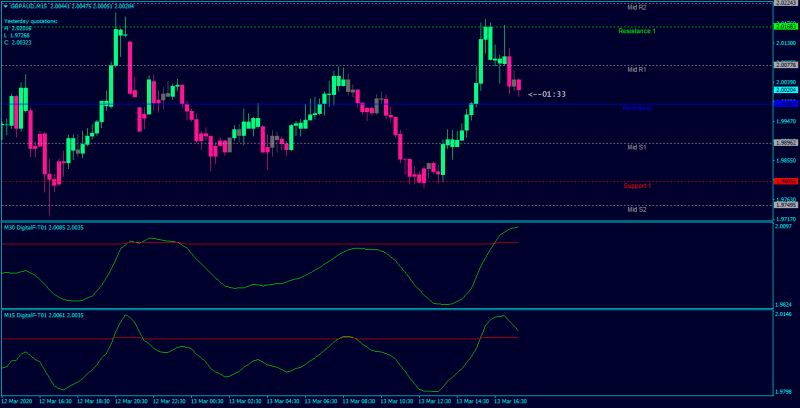The image size is (800, 408).
Task: Click the blue pivot price tag on the scale
Action: pos(786,104)
